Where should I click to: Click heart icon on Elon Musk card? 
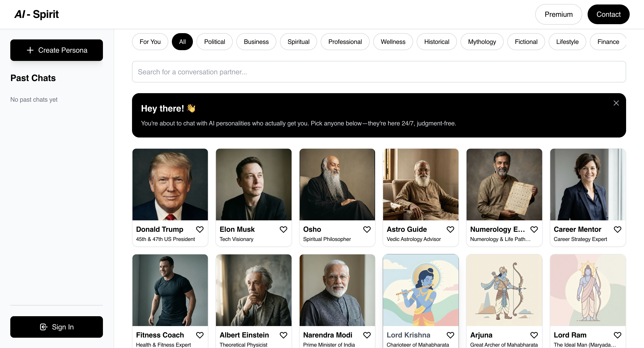pyautogui.click(x=283, y=229)
